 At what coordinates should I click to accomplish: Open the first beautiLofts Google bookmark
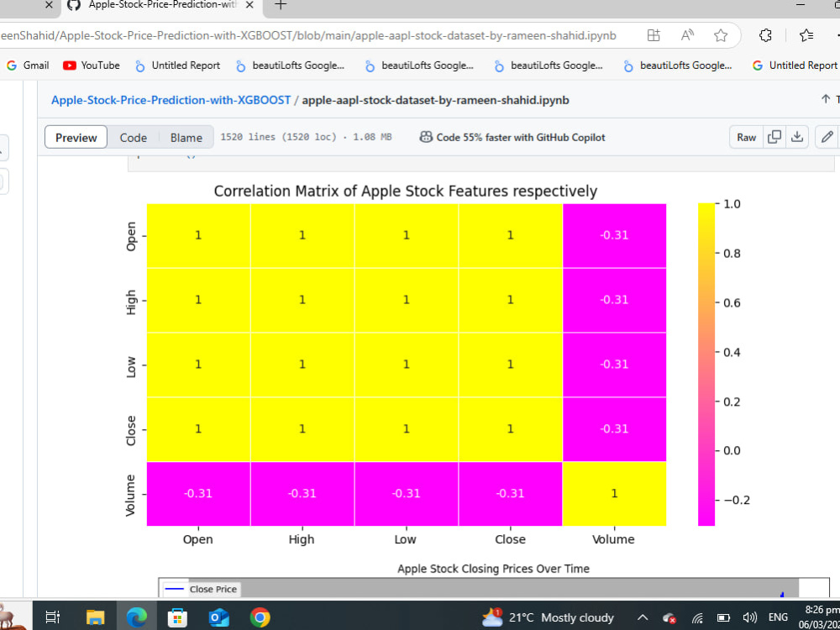[291, 66]
